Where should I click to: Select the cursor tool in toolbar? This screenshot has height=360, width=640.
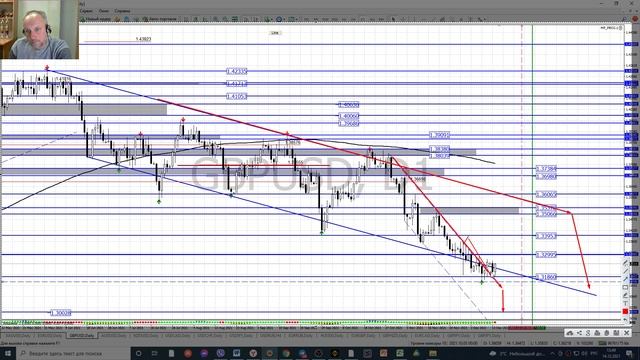click(x=393, y=19)
